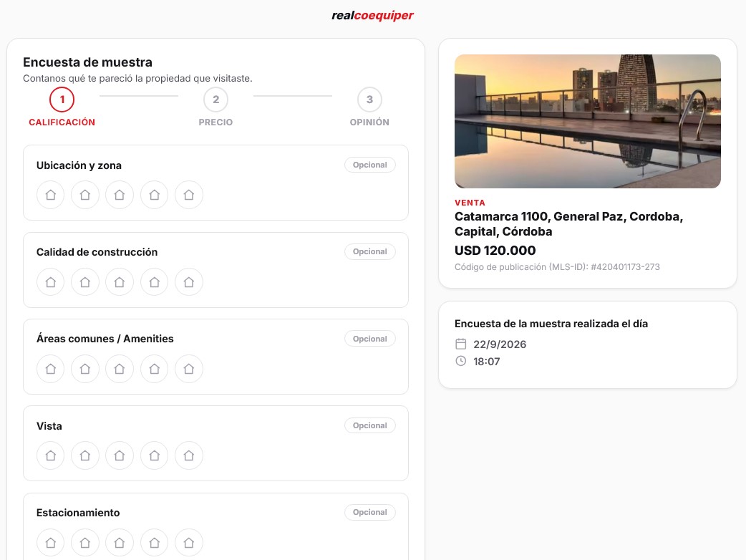The width and height of the screenshot is (746, 560).
Task: Give Calidad de construcción four houses rating
Action: (x=154, y=282)
